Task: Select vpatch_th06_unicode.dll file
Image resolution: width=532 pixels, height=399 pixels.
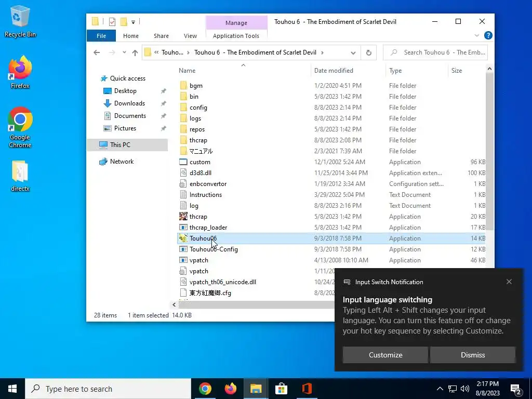Action: pyautogui.click(x=222, y=282)
